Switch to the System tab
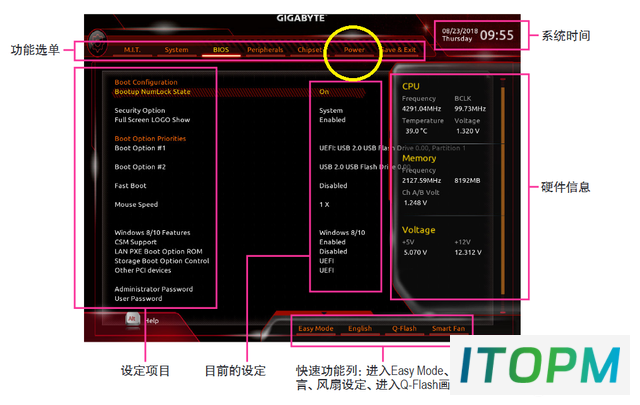The width and height of the screenshot is (640, 405). pyautogui.click(x=176, y=50)
